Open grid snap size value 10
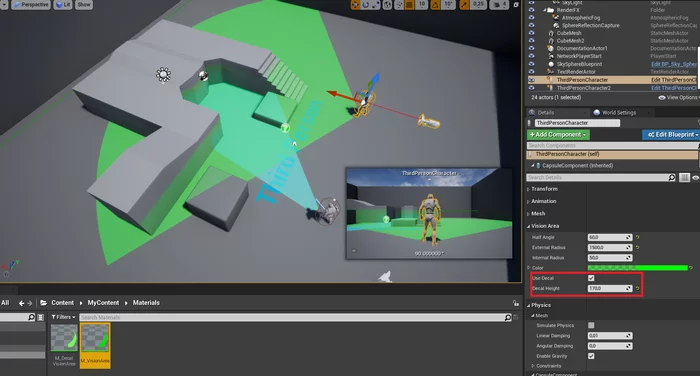 point(421,4)
